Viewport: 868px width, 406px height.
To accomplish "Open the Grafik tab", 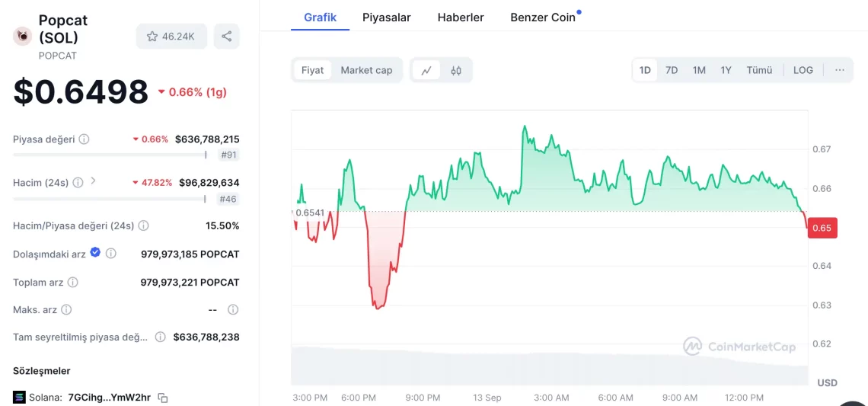I will click(320, 18).
